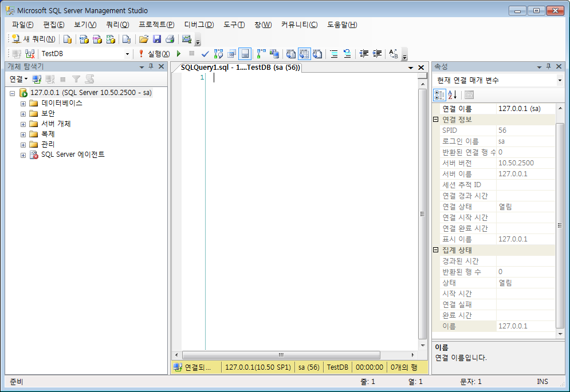Select the SQLQuery1.sql tab
The image size is (570, 392).
pos(240,67)
